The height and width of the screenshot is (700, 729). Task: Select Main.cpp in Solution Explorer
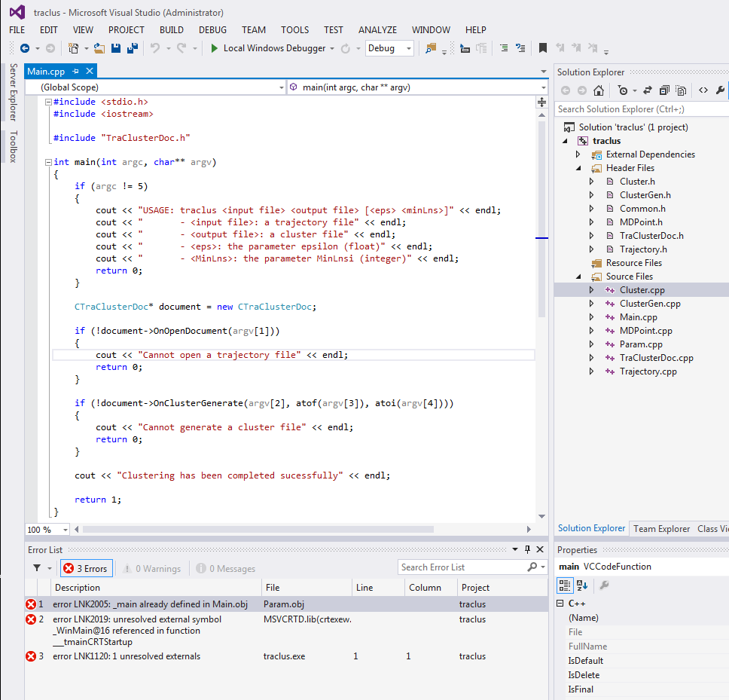tap(638, 317)
